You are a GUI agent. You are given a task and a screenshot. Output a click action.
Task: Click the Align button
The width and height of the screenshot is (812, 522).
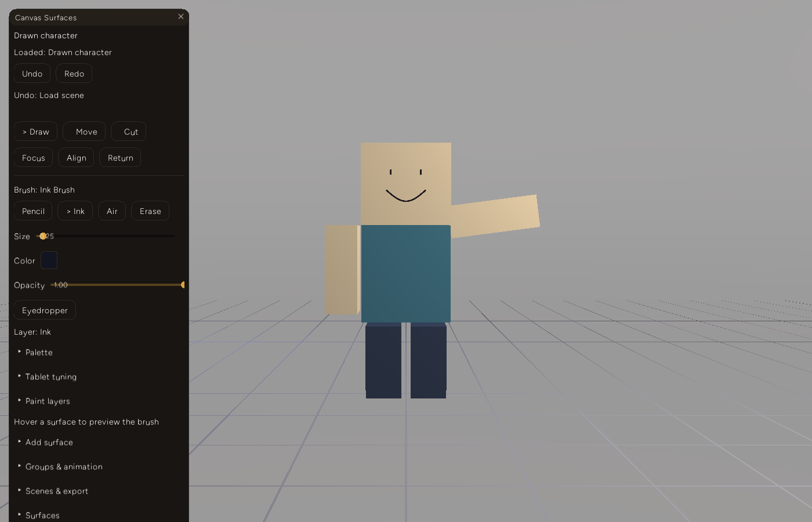(76, 158)
